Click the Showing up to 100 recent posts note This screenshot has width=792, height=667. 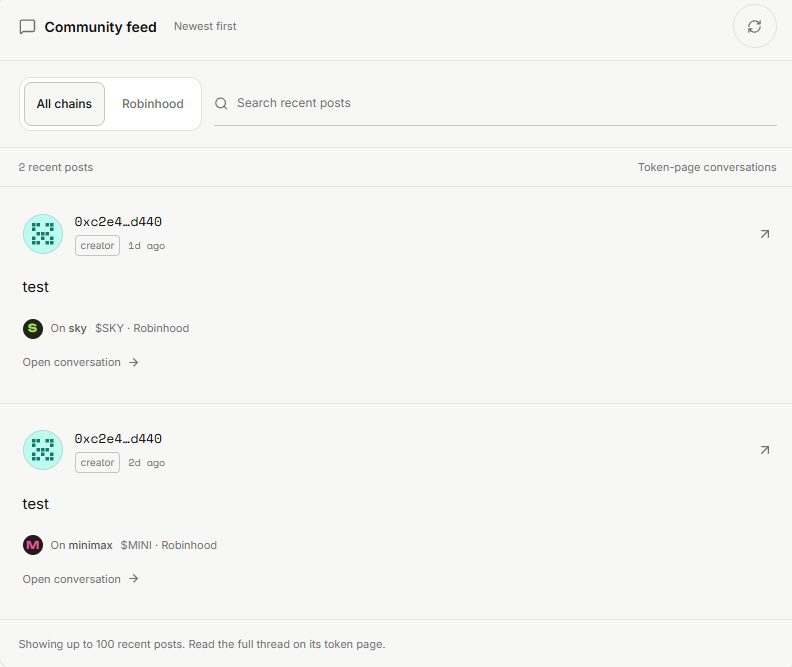pos(202,644)
